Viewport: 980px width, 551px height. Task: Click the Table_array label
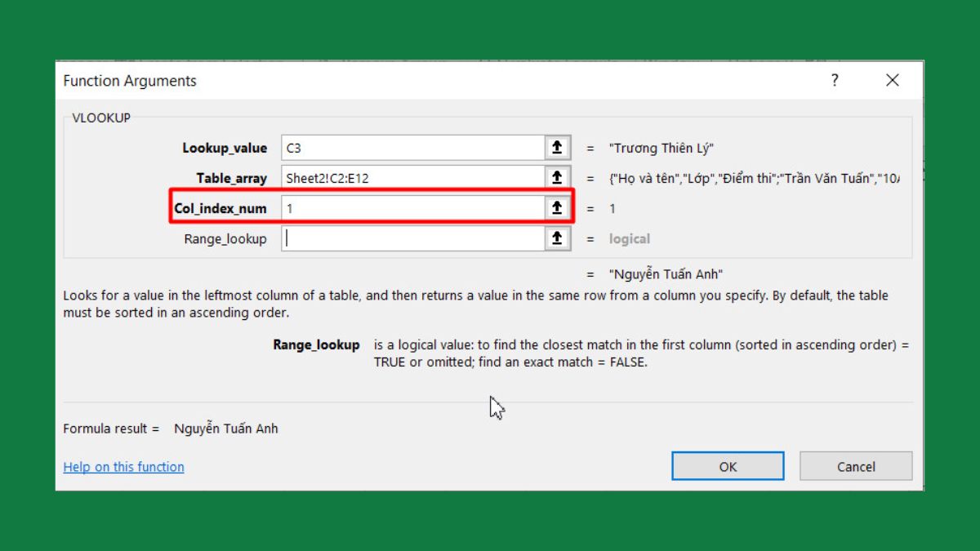[x=231, y=178]
